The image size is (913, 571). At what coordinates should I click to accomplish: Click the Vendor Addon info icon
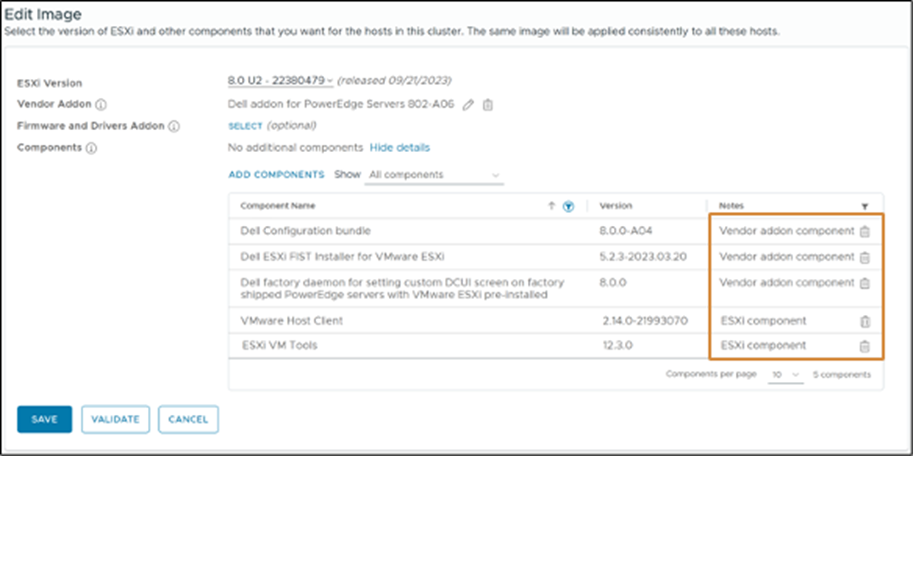click(101, 105)
